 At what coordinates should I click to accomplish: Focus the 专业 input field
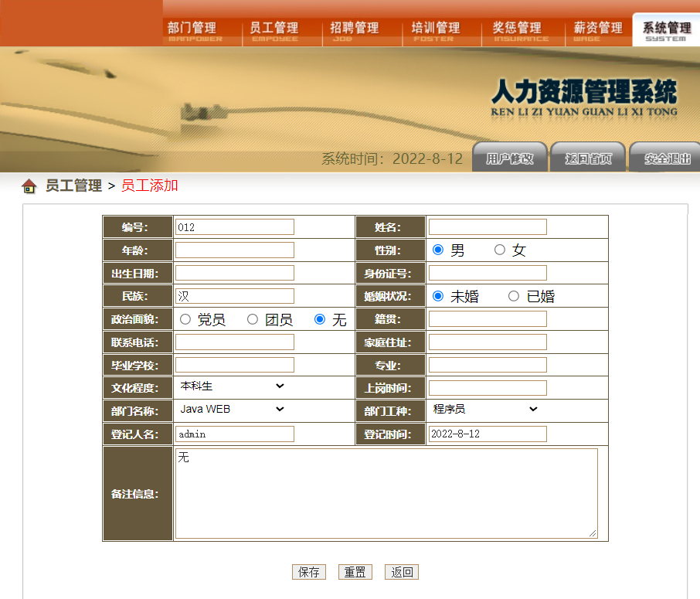pyautogui.click(x=488, y=365)
